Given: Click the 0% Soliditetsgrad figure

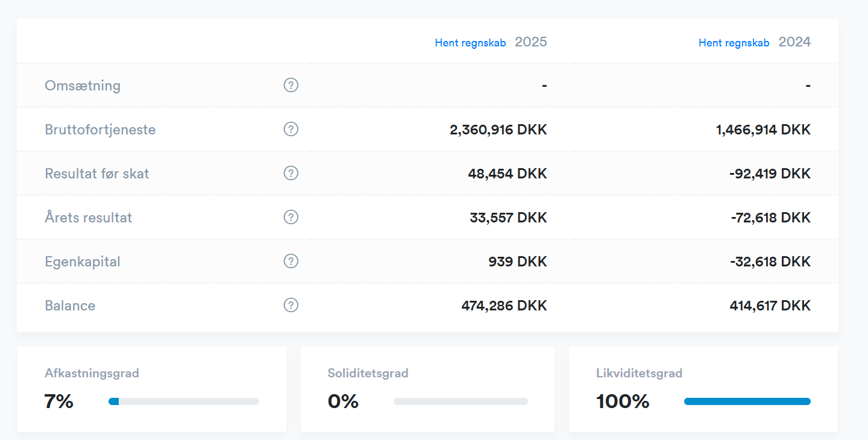Looking at the screenshot, I should click(343, 401).
